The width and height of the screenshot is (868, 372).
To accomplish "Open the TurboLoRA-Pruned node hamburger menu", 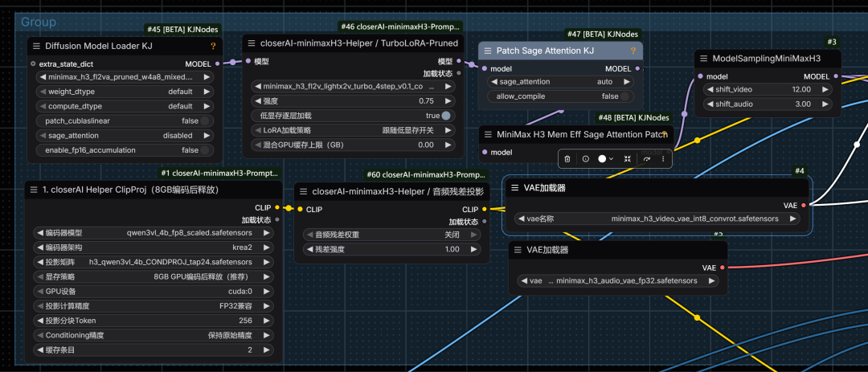I will pyautogui.click(x=251, y=43).
